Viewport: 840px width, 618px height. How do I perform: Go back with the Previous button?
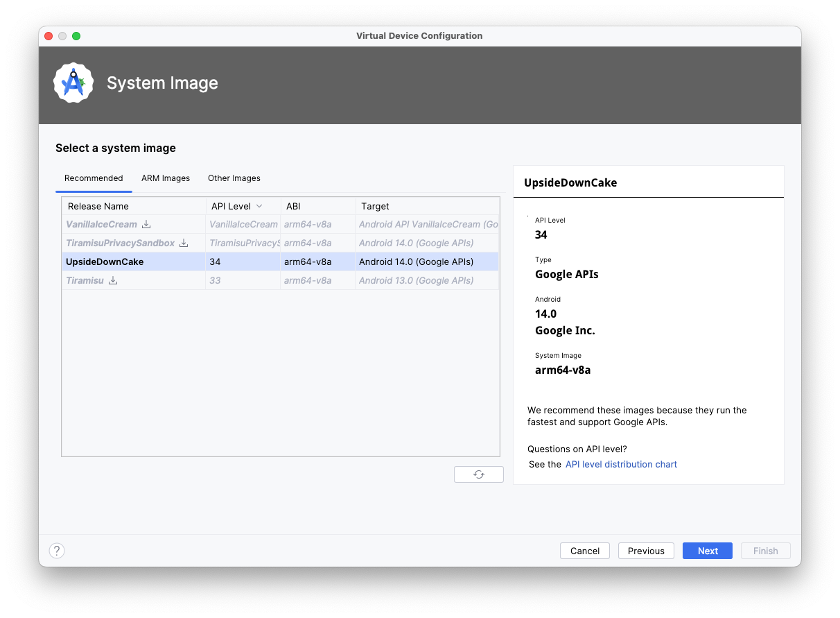pyautogui.click(x=646, y=550)
